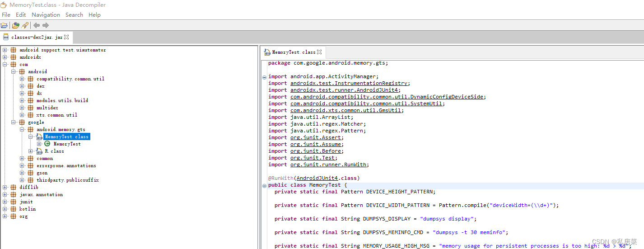Click the DUMPSYS_DISPLAY field declaration line
644x249 pixels.
tap(375, 219)
